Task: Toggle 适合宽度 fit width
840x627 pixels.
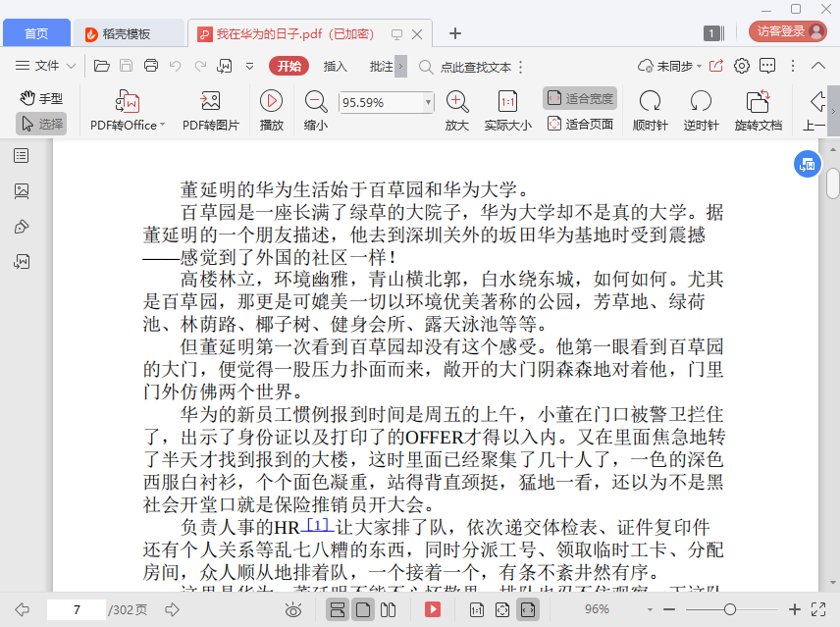Action: 580,98
